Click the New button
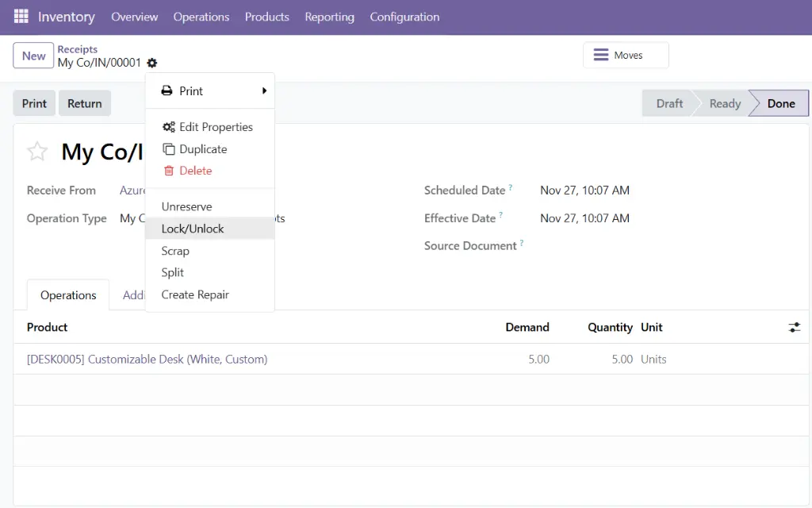The height and width of the screenshot is (508, 812). 33,56
